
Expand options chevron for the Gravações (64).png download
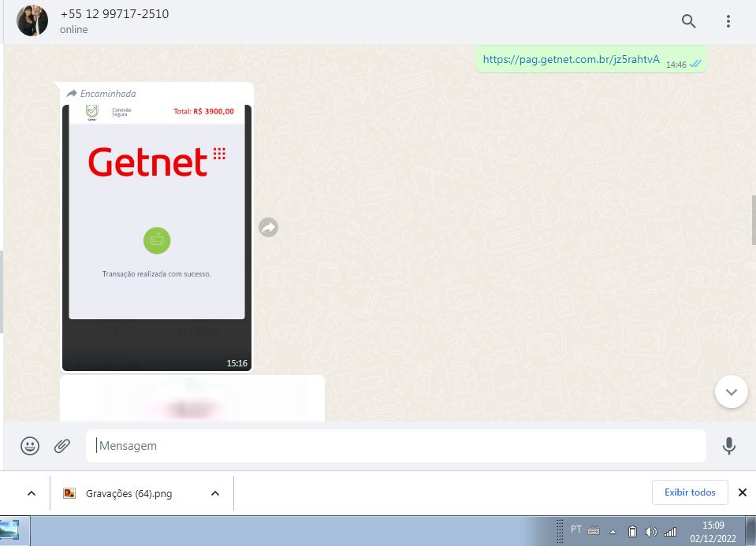point(215,493)
